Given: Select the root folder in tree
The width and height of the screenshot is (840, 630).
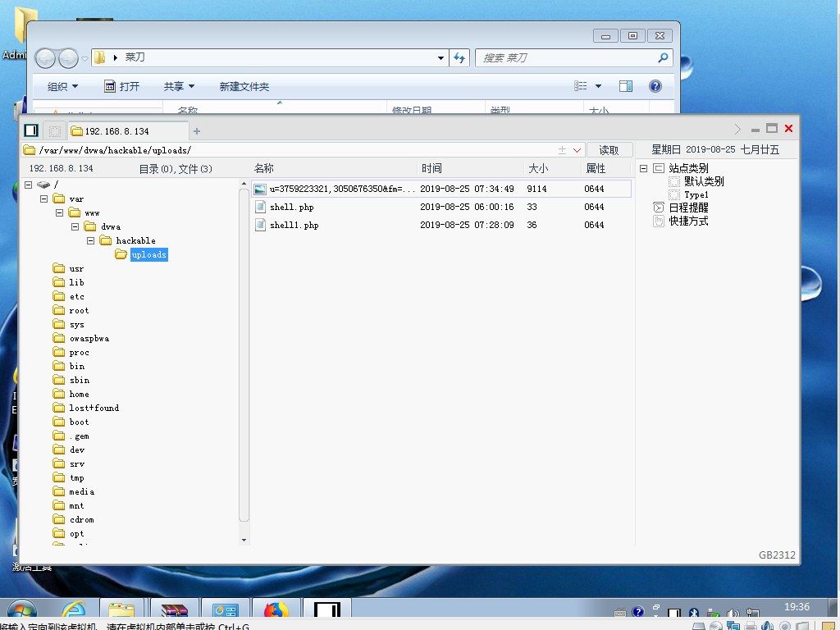Looking at the screenshot, I should (x=79, y=310).
